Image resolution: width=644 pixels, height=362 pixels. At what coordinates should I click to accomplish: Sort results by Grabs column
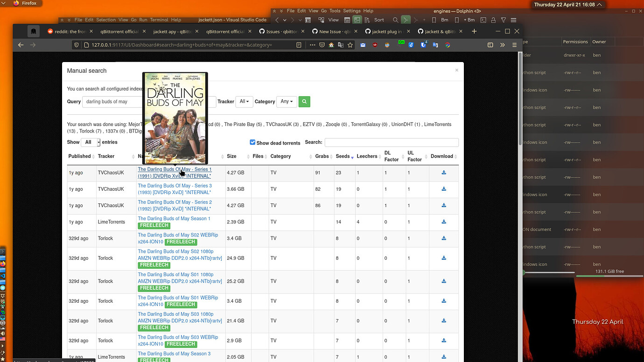tap(324, 156)
